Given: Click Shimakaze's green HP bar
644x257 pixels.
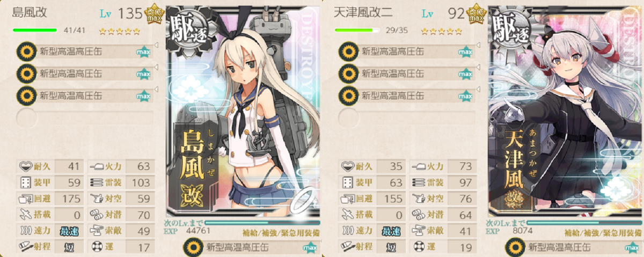Looking at the screenshot, I should pos(35,31).
